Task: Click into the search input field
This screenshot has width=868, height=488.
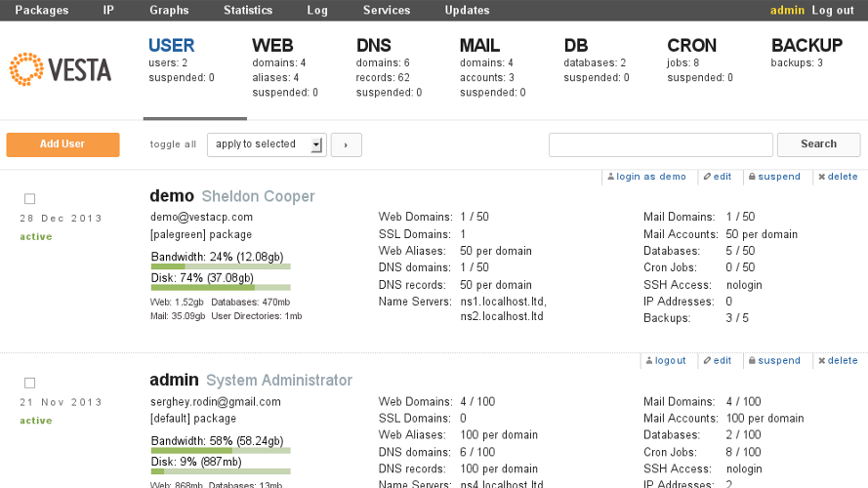Action: [x=660, y=144]
